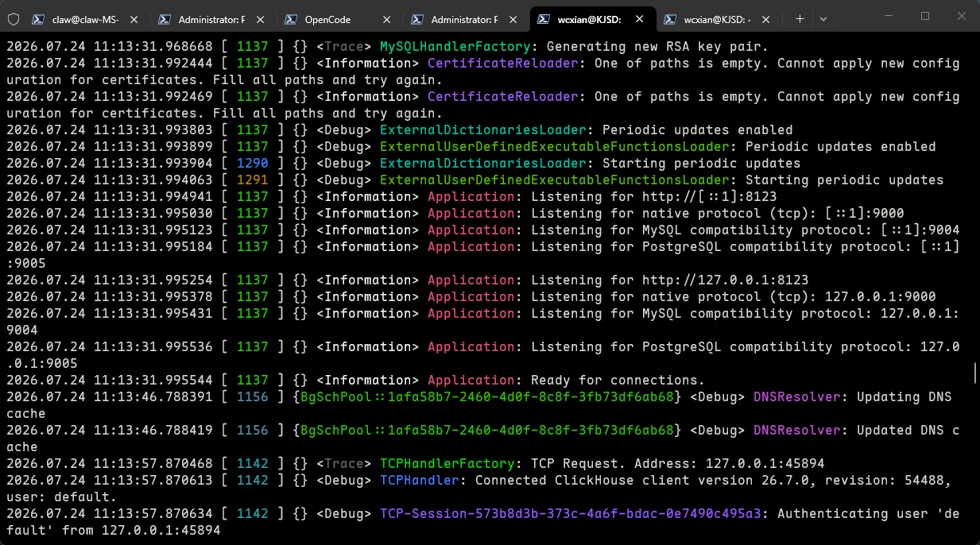Click the timestamp "11:13:31.968668"

(x=153, y=47)
